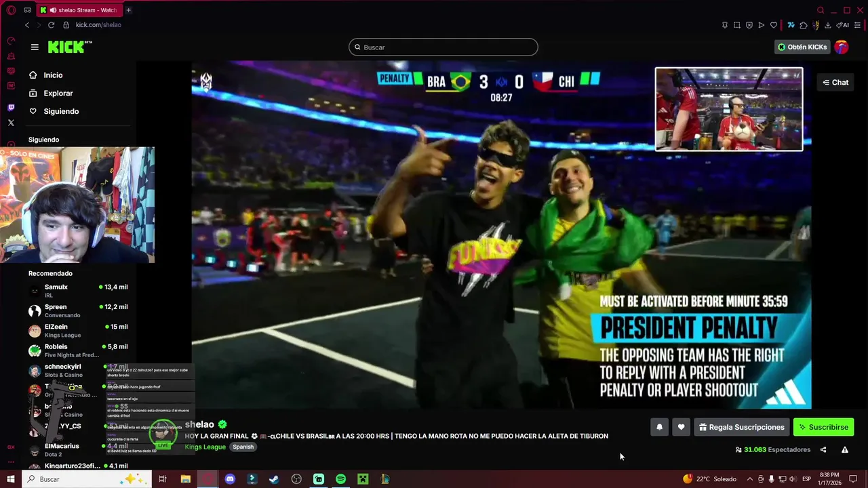
Task: Toggle follow heart for shelao
Action: pos(681,427)
